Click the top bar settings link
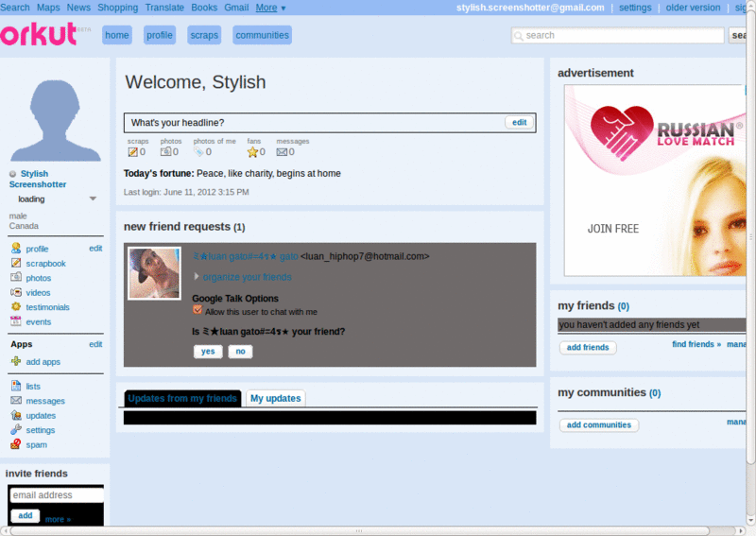The width and height of the screenshot is (756, 536). 635,8
